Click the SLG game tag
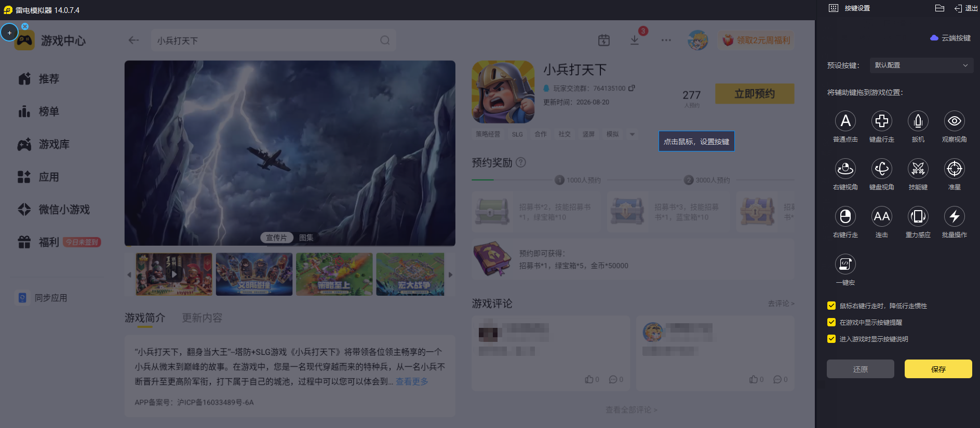Screen dimensions: 980x428 point(517,134)
